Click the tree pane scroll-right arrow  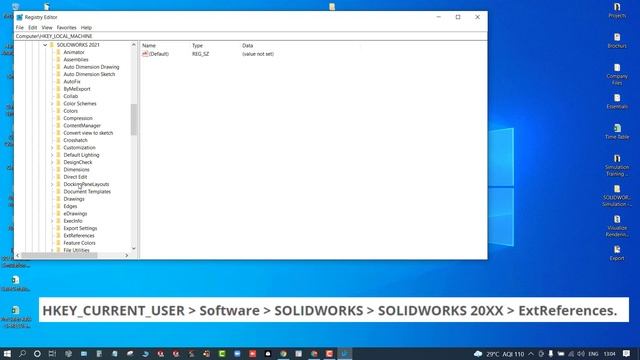(127, 256)
